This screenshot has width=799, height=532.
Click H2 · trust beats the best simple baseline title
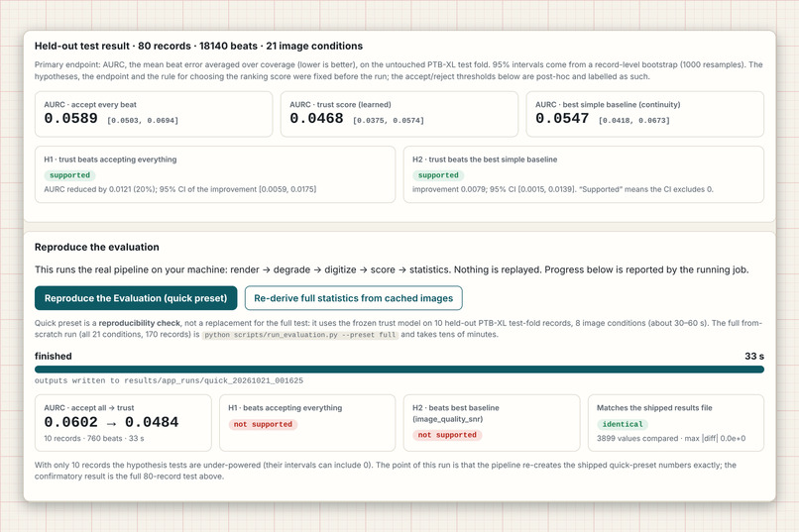pyautogui.click(x=485, y=160)
